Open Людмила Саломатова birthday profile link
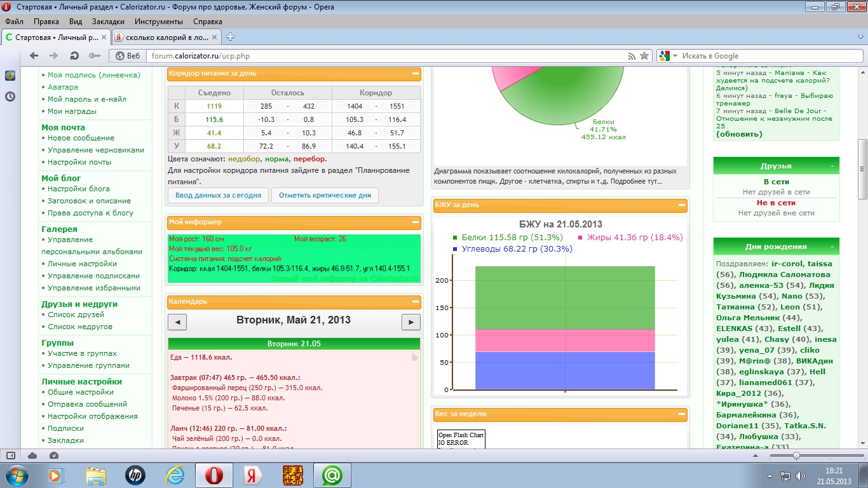This screenshot has width=868, height=488. (x=784, y=274)
